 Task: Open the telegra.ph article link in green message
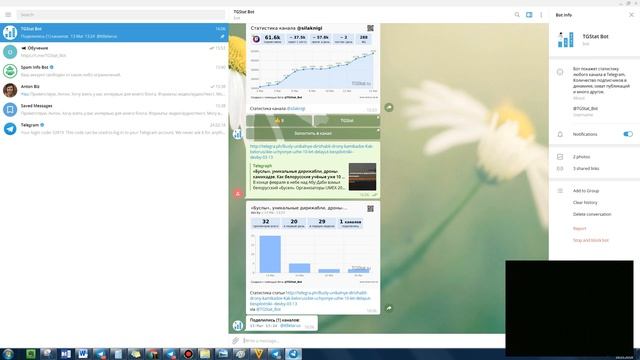click(311, 151)
